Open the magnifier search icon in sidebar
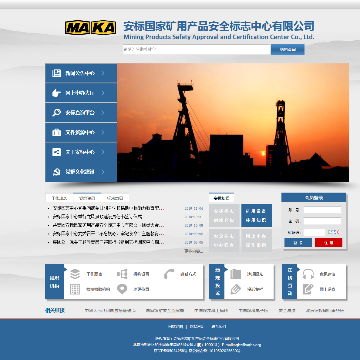The height and width of the screenshot is (360, 360). pyautogui.click(x=56, y=113)
